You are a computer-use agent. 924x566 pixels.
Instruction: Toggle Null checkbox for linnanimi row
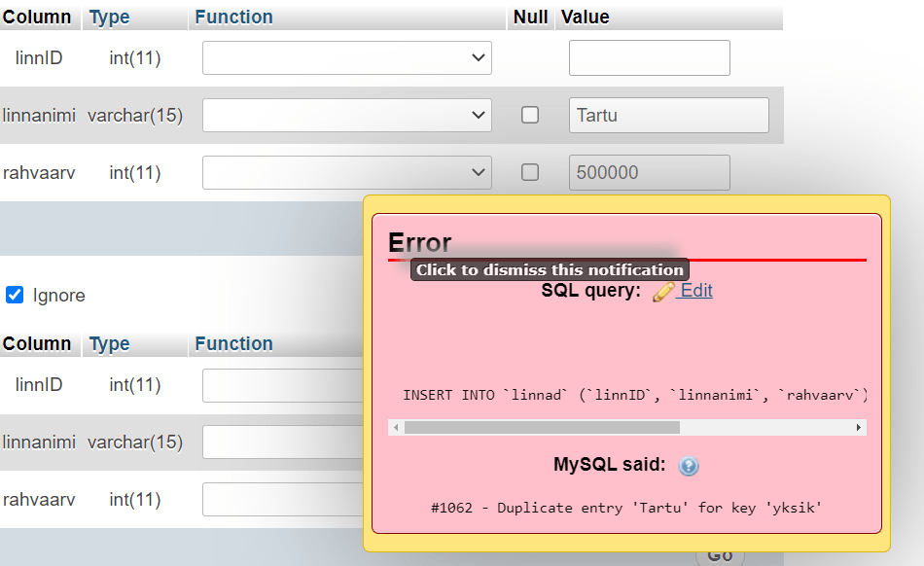530,115
